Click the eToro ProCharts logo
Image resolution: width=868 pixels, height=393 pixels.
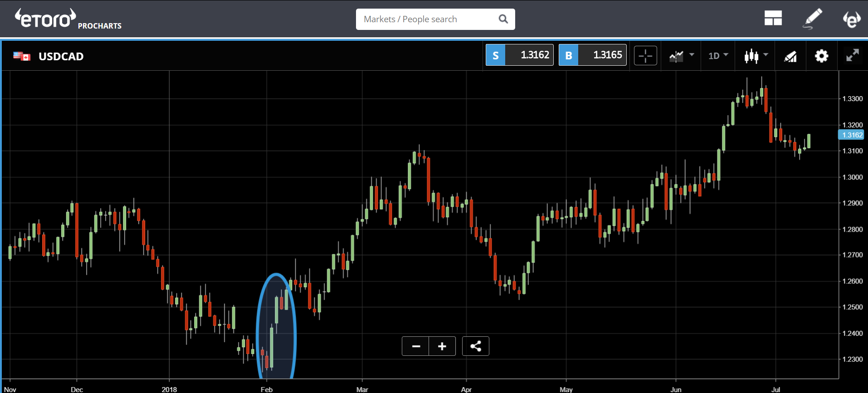point(68,19)
